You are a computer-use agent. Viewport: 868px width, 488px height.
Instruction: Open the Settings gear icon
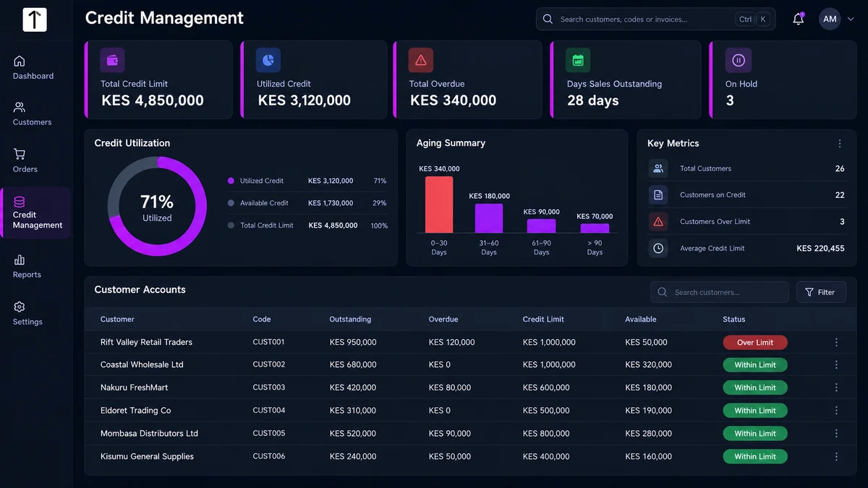tap(20, 307)
